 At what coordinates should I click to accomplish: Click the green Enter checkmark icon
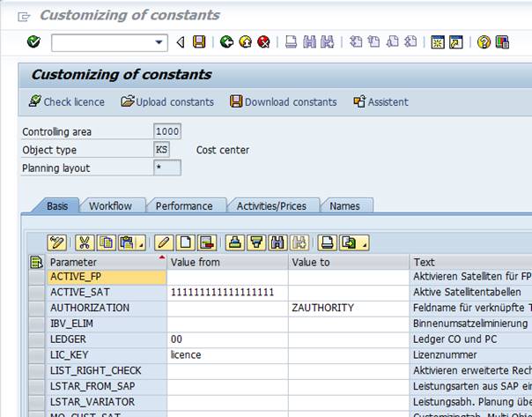(33, 42)
